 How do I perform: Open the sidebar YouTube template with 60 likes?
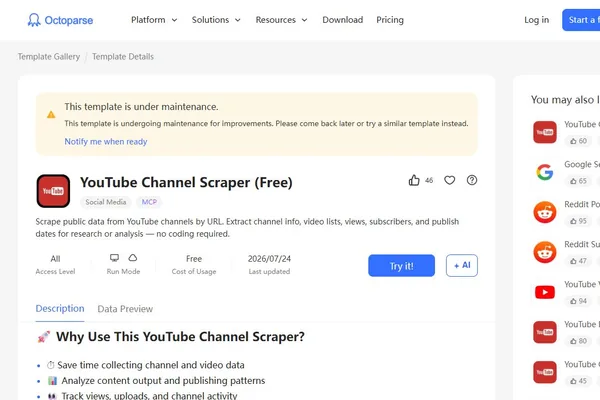click(545, 132)
